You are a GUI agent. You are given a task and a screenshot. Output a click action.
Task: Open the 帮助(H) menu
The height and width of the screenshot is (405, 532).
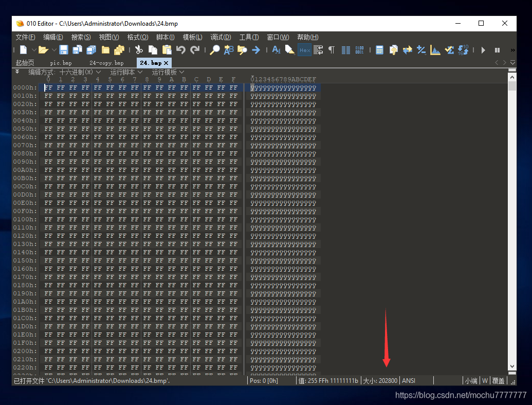(x=308, y=37)
